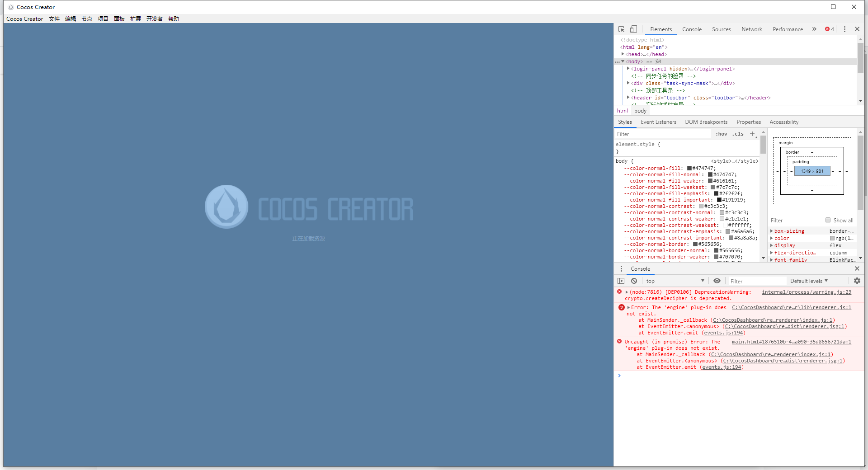Create a live expression with eye icon
The width and height of the screenshot is (868, 470).
click(x=717, y=281)
